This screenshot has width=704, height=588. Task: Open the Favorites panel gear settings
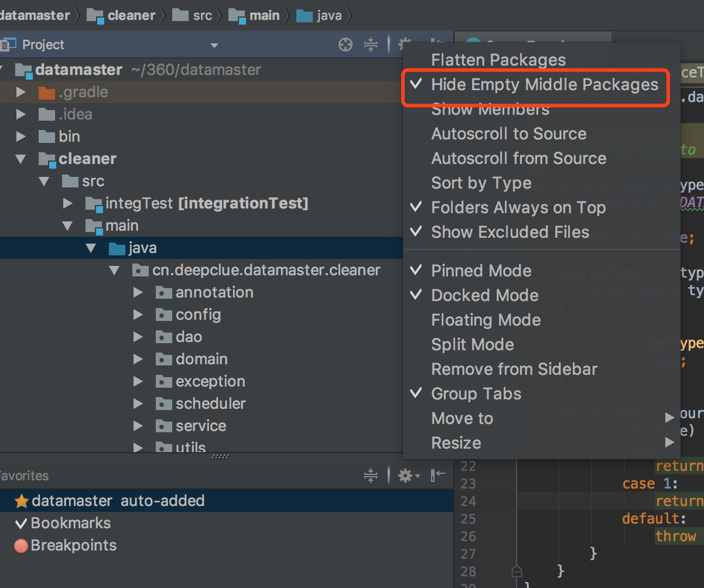[405, 476]
